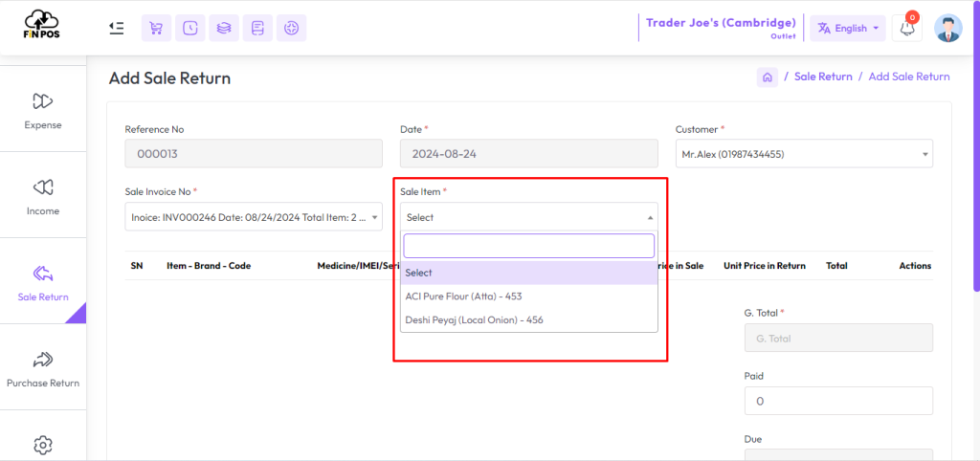Click the SN column header
The image size is (980, 461).
137,266
